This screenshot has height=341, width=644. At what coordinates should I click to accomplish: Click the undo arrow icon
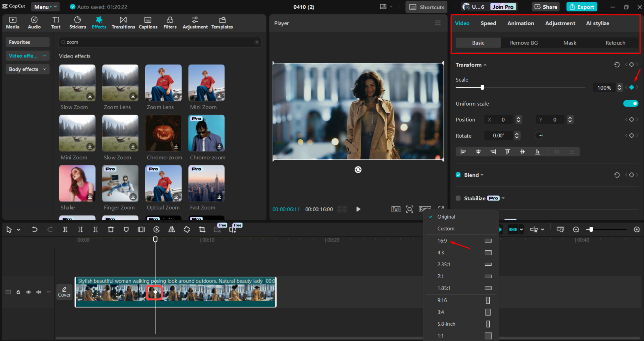[35, 230]
